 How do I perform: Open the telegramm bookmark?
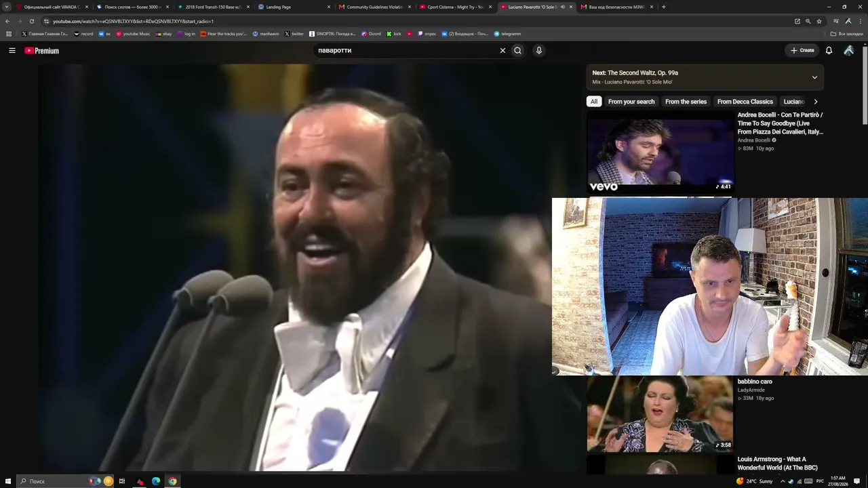(507, 34)
